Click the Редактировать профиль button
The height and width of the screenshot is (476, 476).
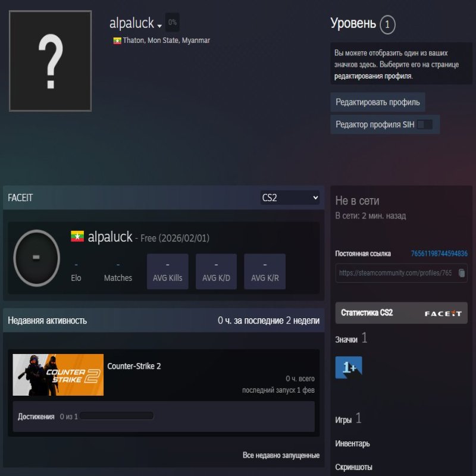coord(378,102)
